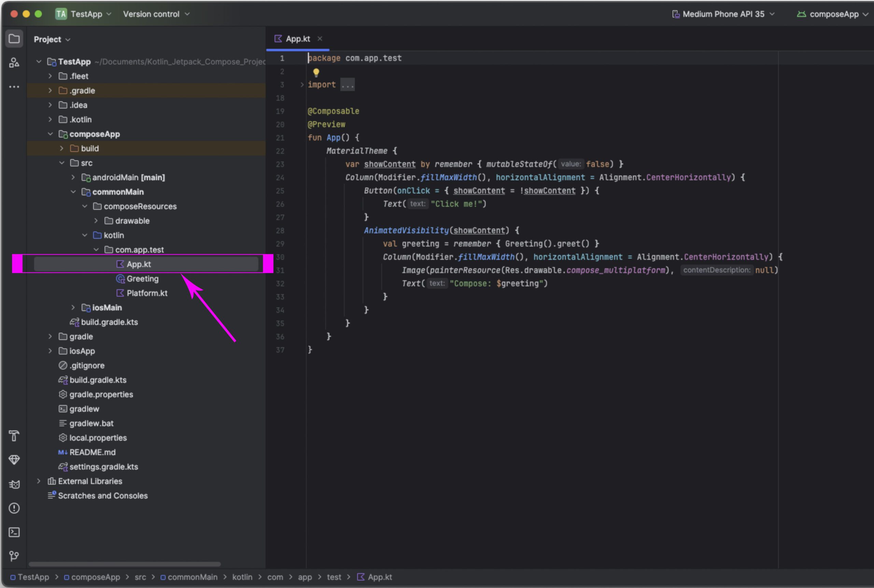Click the collapsed import ellipsis placeholder
This screenshot has width=874, height=588.
click(347, 85)
